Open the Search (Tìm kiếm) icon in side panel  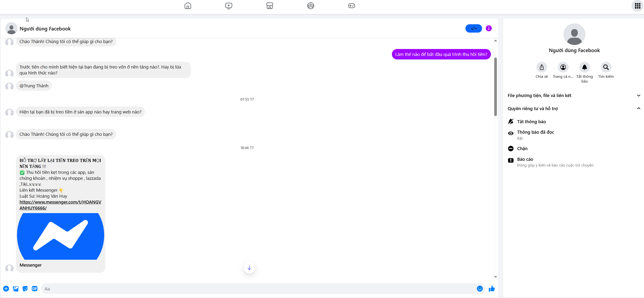pos(606,67)
